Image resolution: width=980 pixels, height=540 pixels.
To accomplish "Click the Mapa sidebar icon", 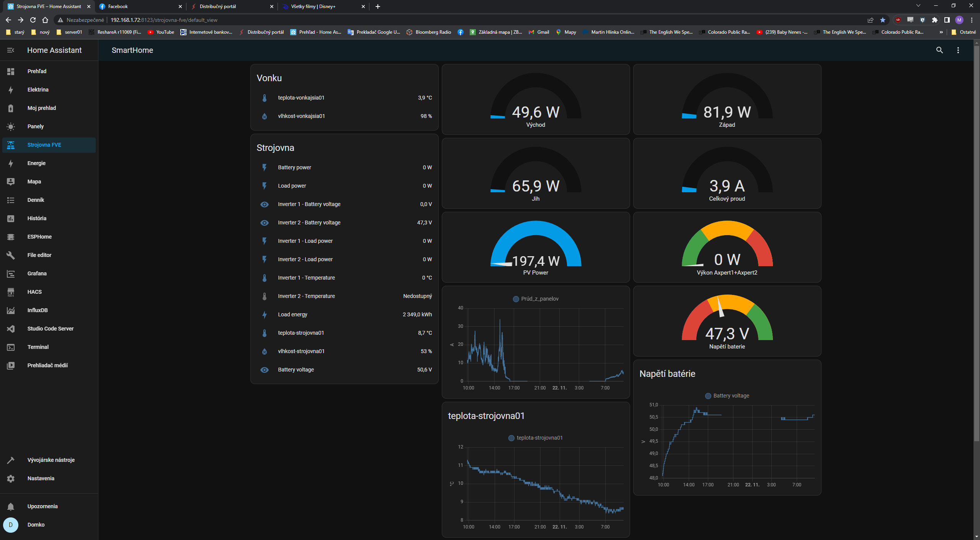I will (11, 182).
